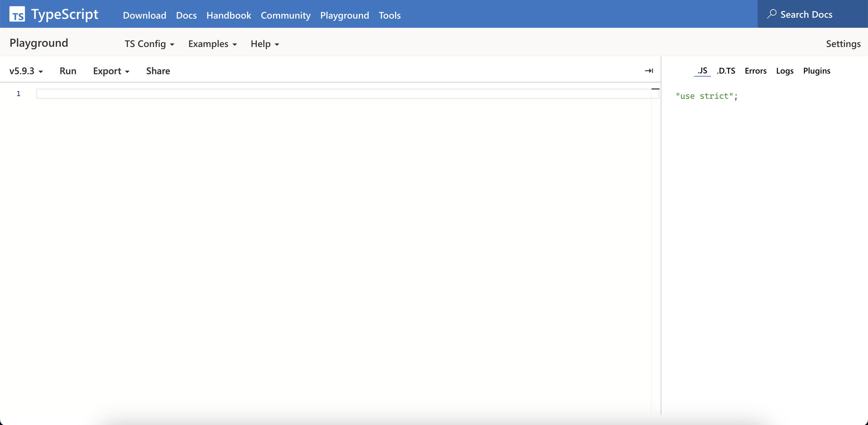868x425 pixels.
Task: Open the Download link in navbar
Action: click(144, 15)
